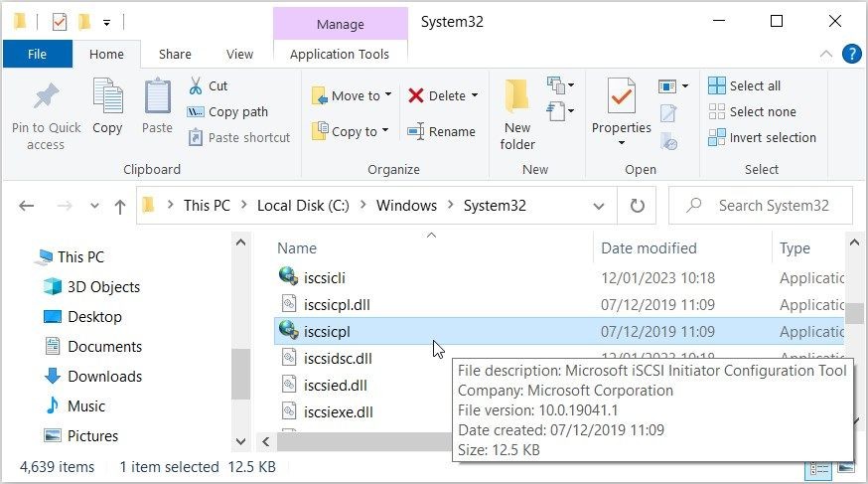This screenshot has width=868, height=484.
Task: Click Copy path in Clipboard group
Action: coord(227,112)
